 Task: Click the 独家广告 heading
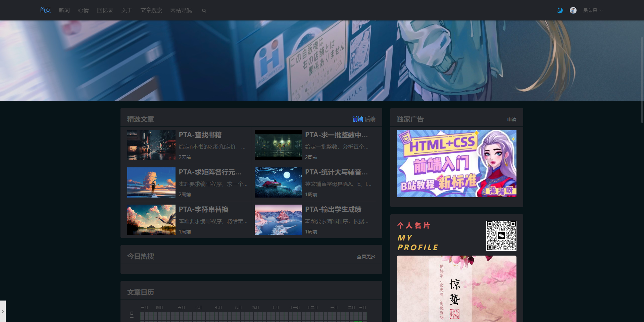tap(410, 119)
